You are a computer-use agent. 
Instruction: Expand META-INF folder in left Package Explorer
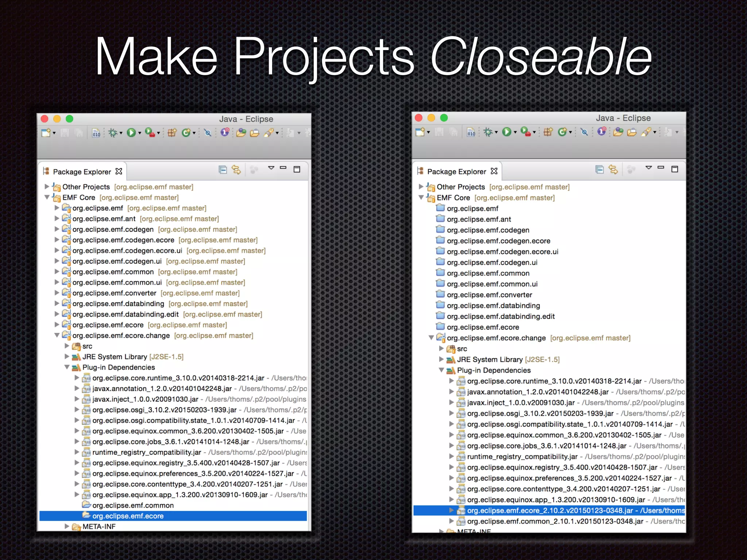point(67,526)
